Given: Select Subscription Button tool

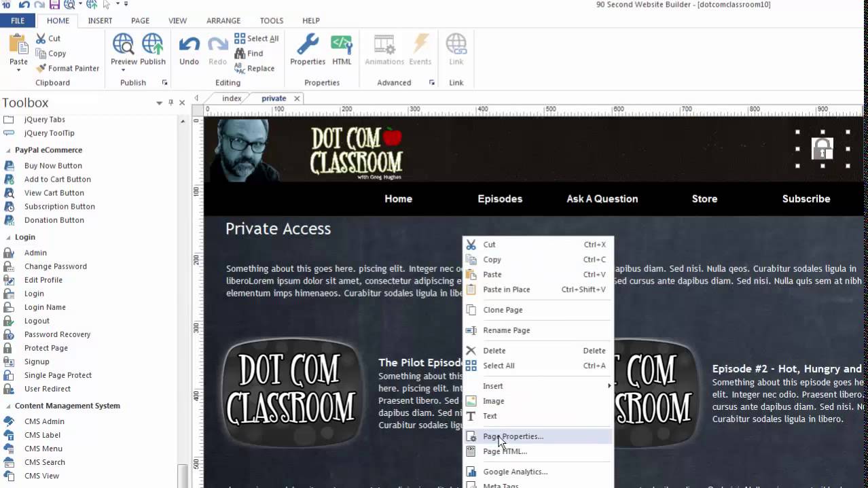Looking at the screenshot, I should pos(60,207).
